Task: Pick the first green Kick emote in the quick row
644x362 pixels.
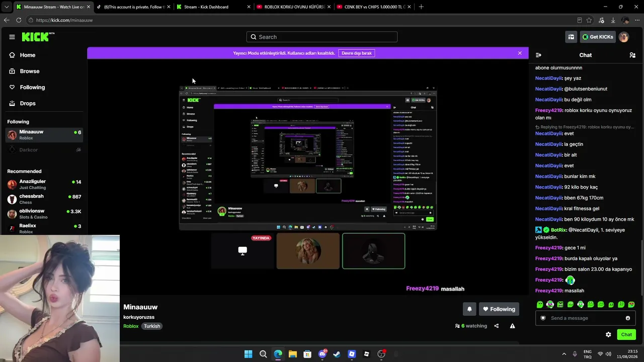Action: (540, 304)
